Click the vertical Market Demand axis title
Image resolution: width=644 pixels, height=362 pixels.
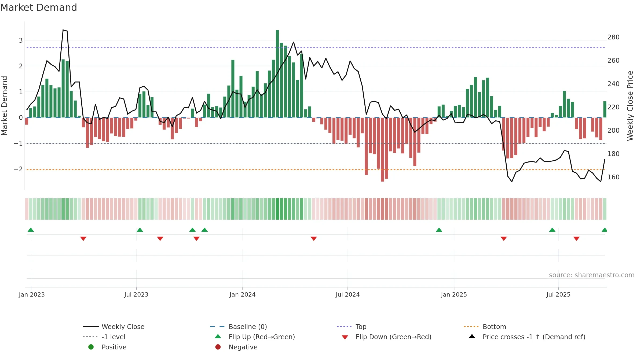coord(4,106)
